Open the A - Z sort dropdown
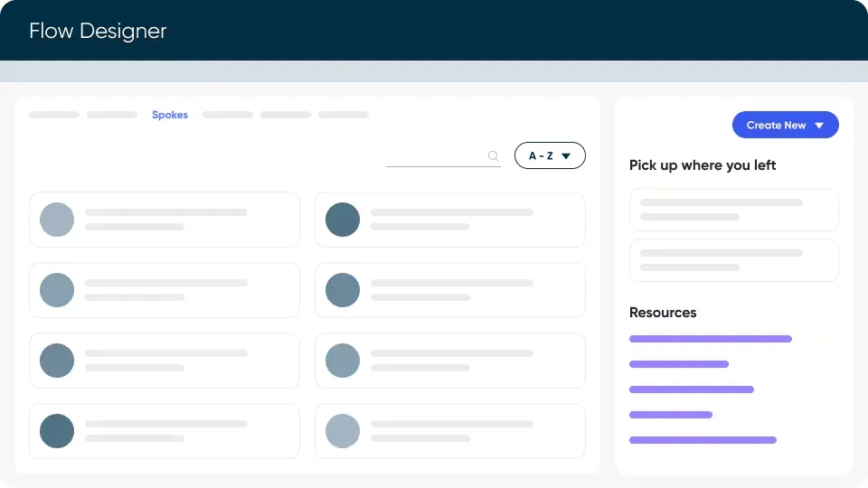Screen dimensions: 868x488 click(550, 155)
